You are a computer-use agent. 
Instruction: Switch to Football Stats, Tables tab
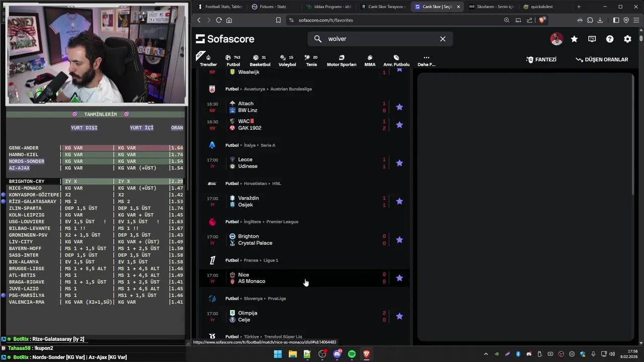click(220, 7)
